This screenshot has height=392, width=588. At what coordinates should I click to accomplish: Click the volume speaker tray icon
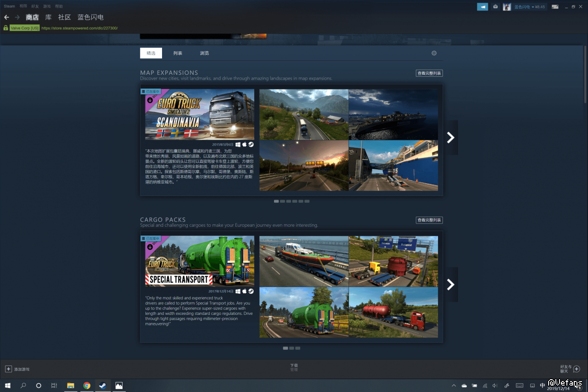point(495,386)
